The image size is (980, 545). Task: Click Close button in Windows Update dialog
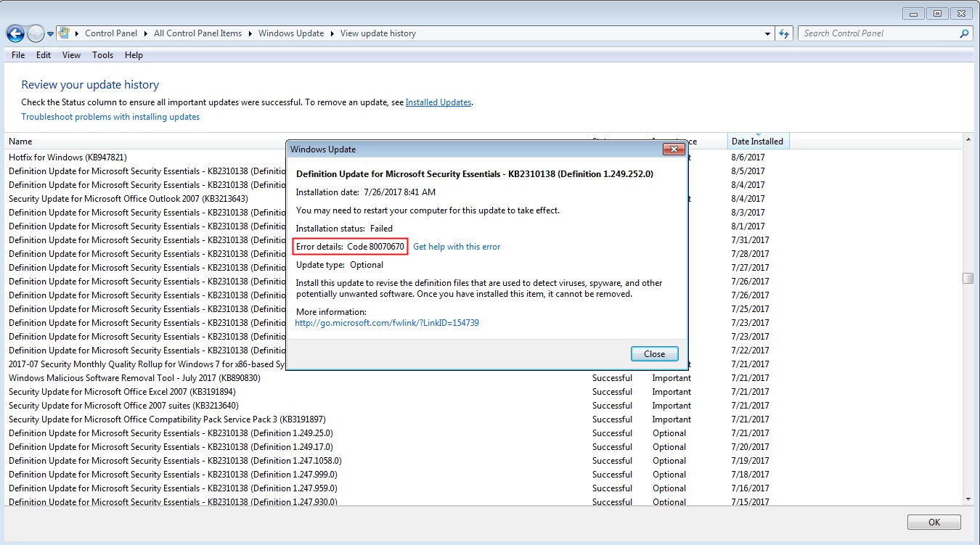(654, 354)
